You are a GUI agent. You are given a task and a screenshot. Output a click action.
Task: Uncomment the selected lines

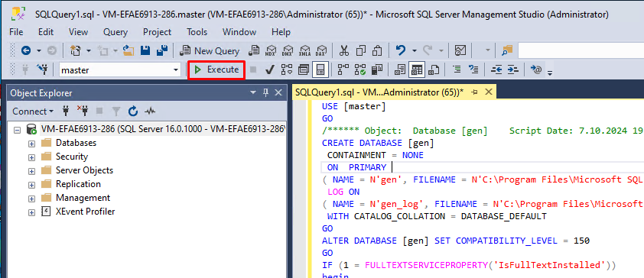(473, 70)
